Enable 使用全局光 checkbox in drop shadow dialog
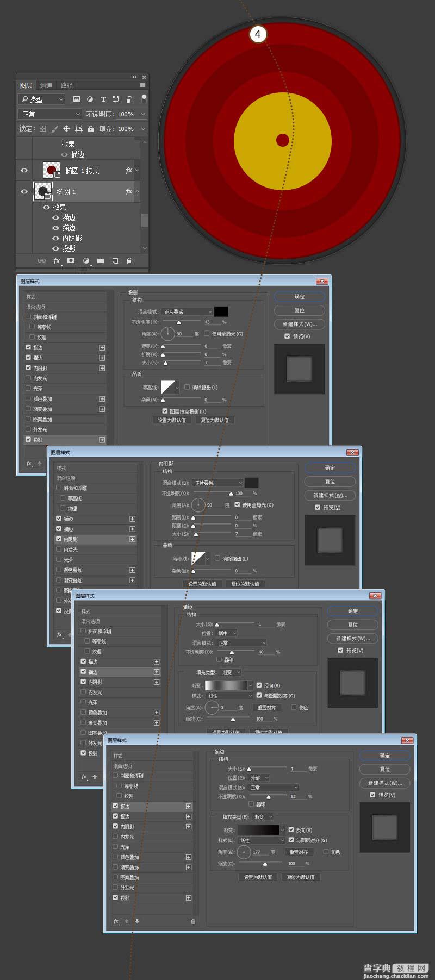The image size is (435, 980). coord(207,334)
